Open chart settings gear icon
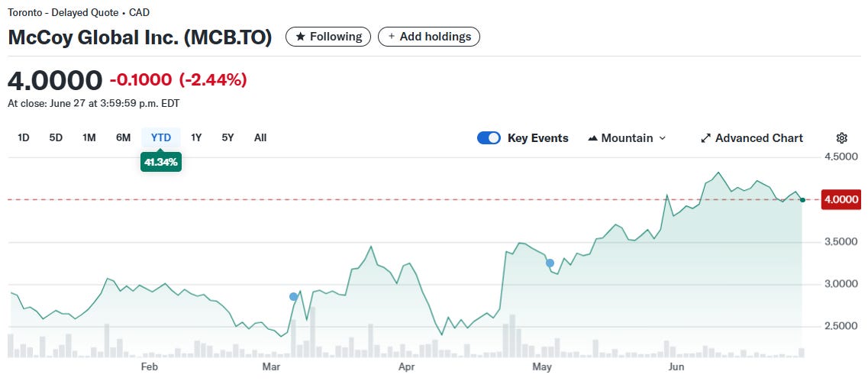The width and height of the screenshot is (868, 381). pyautogui.click(x=841, y=138)
